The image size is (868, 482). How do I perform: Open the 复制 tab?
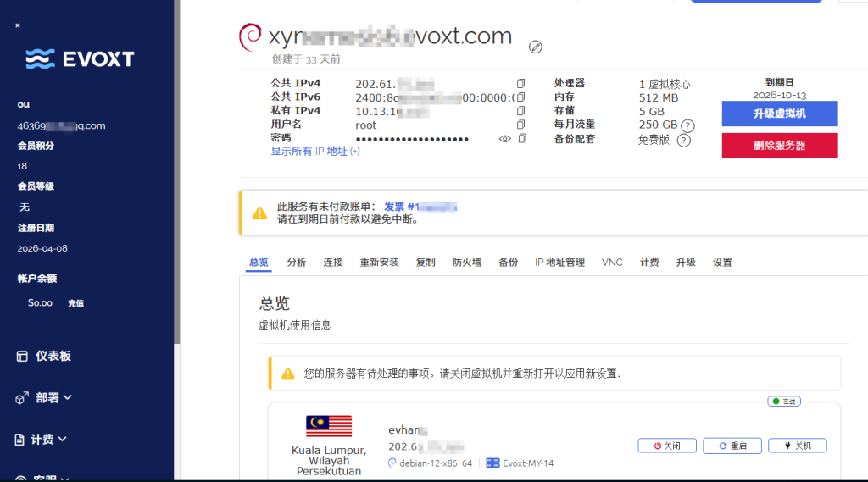coord(426,263)
